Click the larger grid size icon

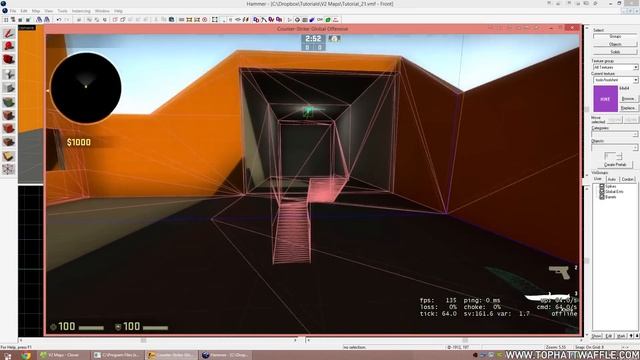tap(28, 20)
